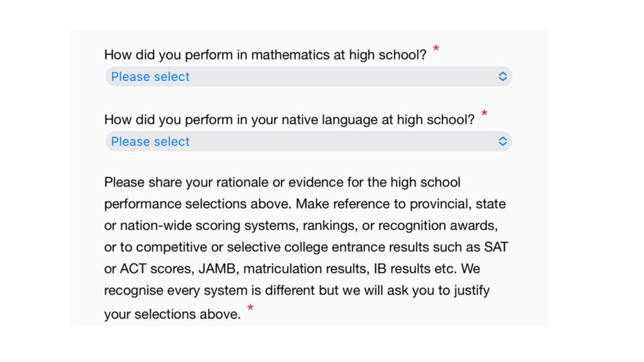This screenshot has width=644, height=362.
Task: Click the red asterisk after 'your selections above.'
Action: coord(250,308)
